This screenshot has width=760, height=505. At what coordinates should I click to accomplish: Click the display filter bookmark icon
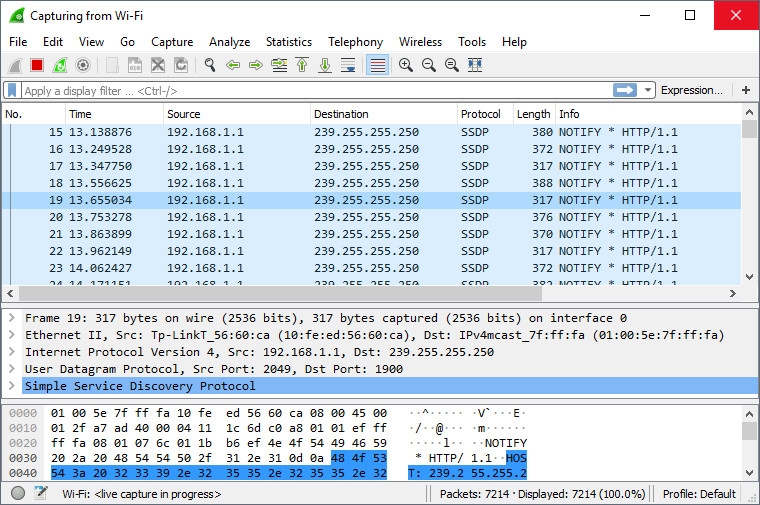pos(13,90)
